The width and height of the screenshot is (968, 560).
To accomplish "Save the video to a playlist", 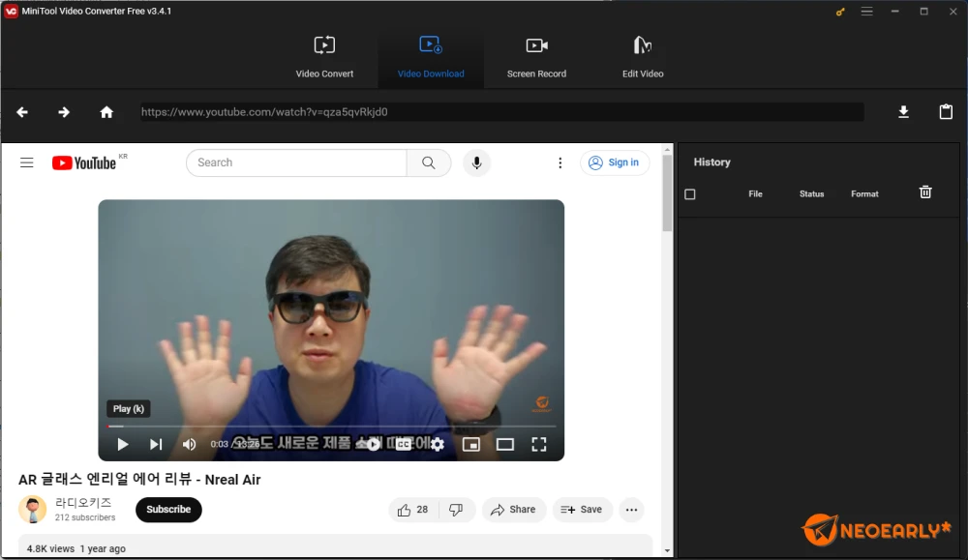I will [x=582, y=510].
